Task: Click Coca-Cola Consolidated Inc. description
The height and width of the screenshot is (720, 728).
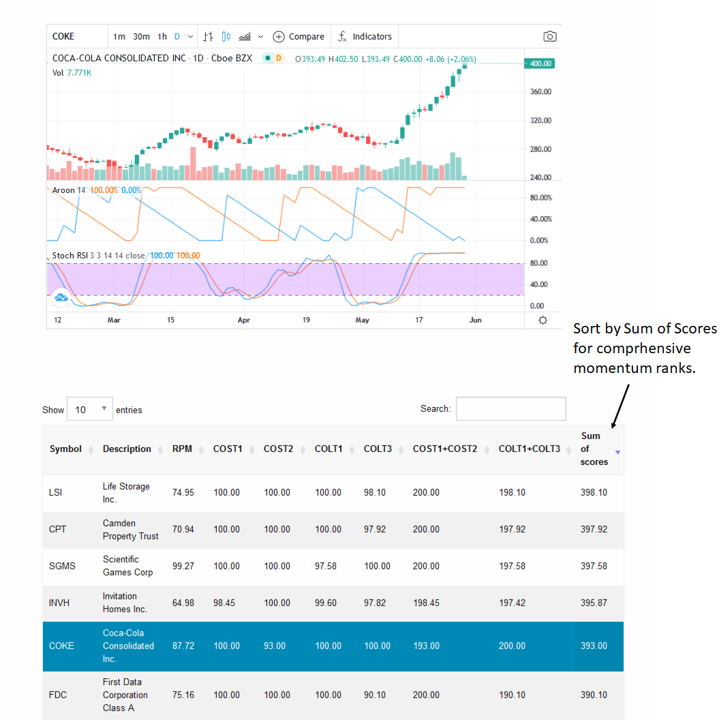Action: point(128,646)
